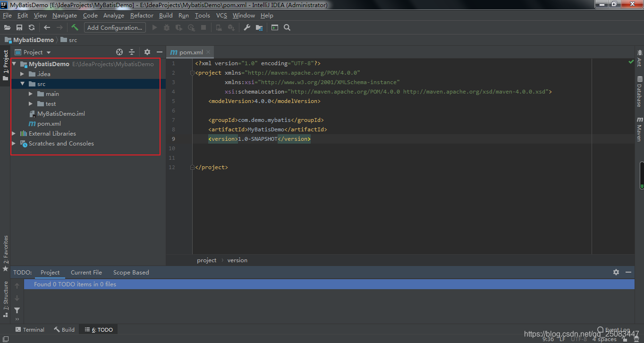Open the Navigate menu
Screen dimensions: 644x343
coord(65,15)
